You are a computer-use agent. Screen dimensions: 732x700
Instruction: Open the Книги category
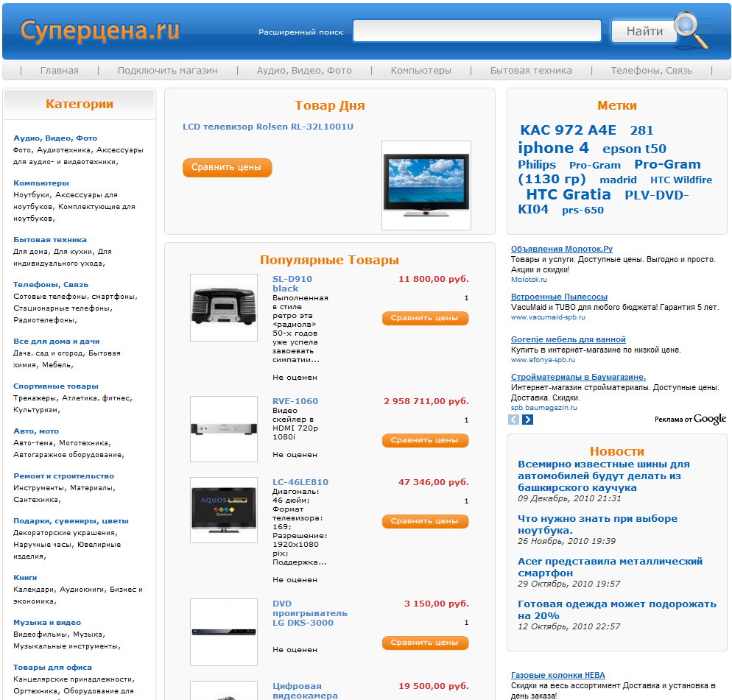[x=25, y=577]
